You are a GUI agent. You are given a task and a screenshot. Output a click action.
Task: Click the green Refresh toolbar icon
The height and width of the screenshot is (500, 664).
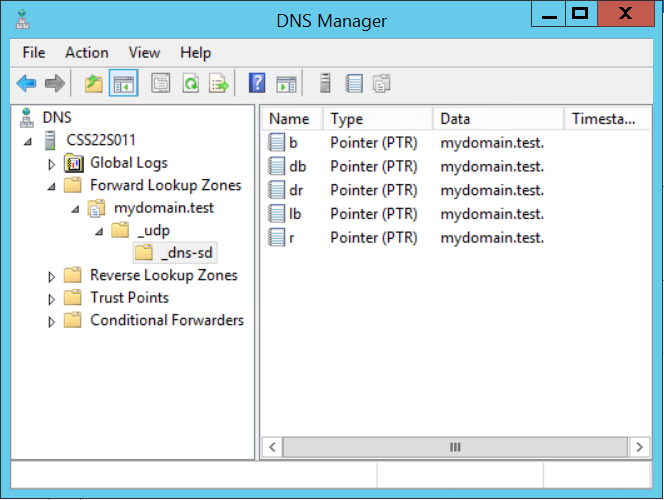click(x=189, y=84)
